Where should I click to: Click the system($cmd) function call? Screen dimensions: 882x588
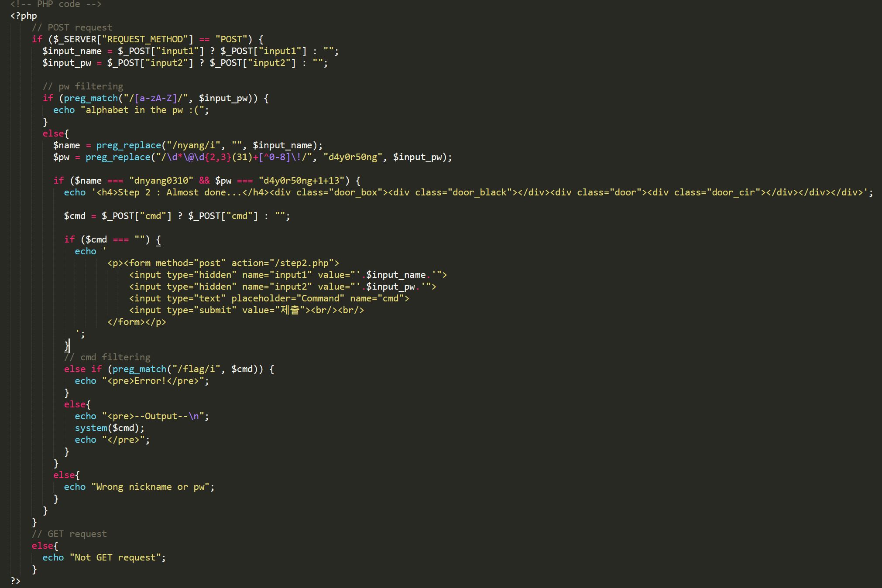(109, 428)
